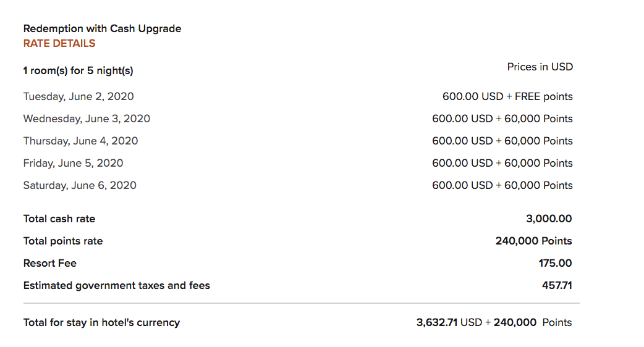Image resolution: width=644 pixels, height=347 pixels.
Task: Select the Saturday, June 6, 2020 row
Action: pos(298,185)
